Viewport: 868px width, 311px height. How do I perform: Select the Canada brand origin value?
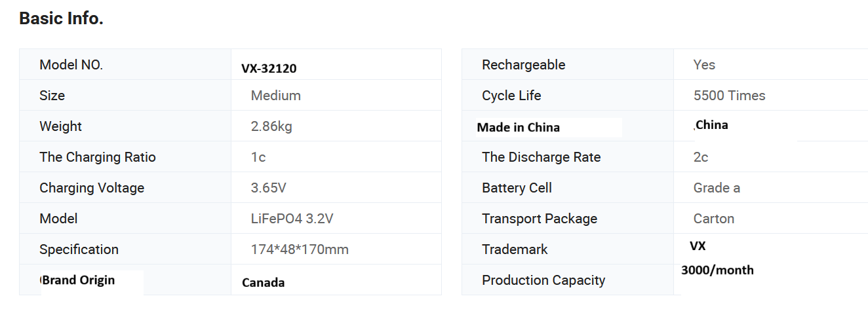point(263,283)
